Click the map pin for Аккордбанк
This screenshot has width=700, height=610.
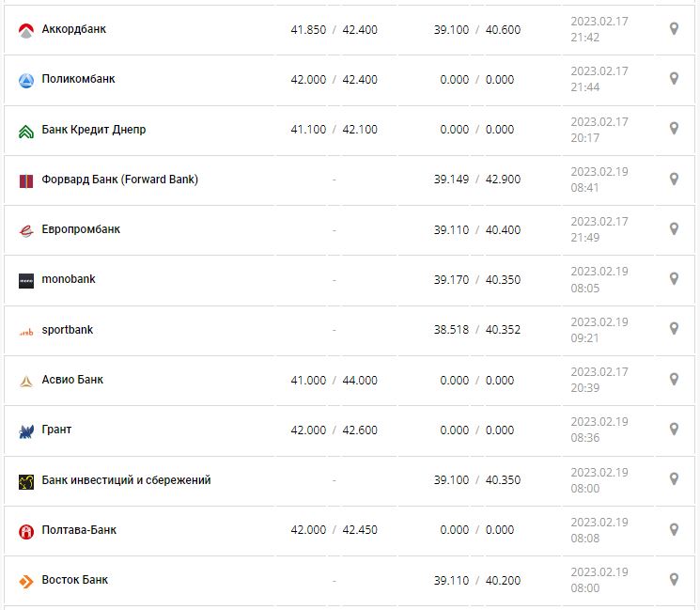coord(674,29)
